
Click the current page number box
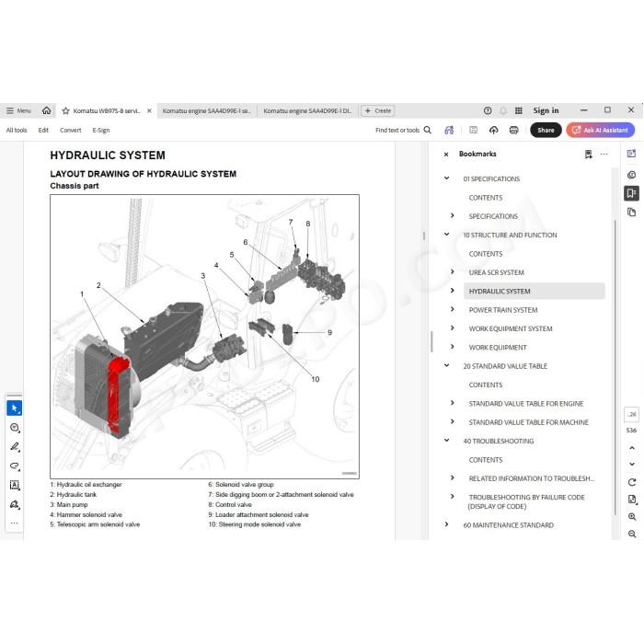coord(632,414)
